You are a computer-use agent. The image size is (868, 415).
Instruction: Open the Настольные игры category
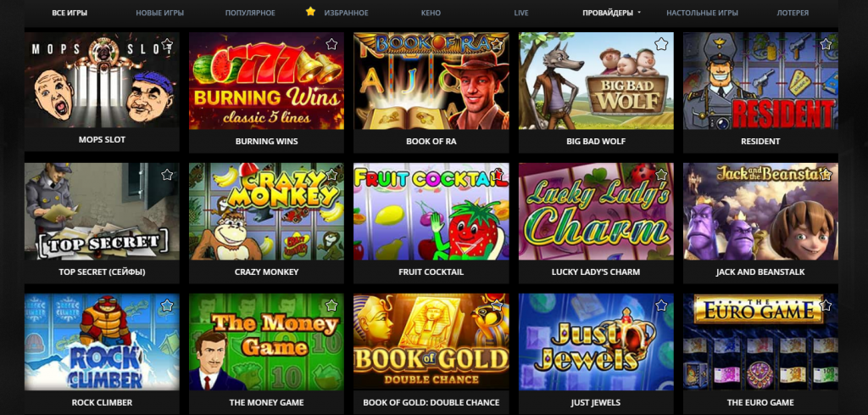[x=702, y=13]
